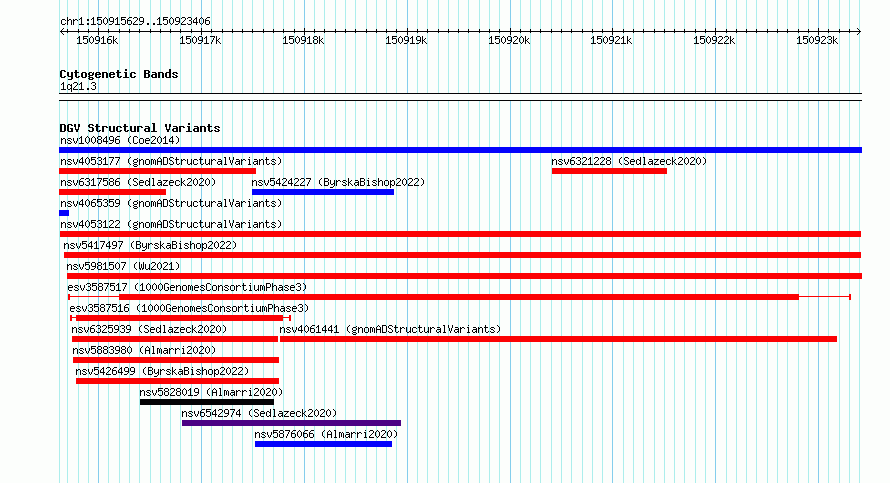Screen dimensions: 890x483
Task: Click the red nsv6317586 variant bar
Action: [112, 192]
